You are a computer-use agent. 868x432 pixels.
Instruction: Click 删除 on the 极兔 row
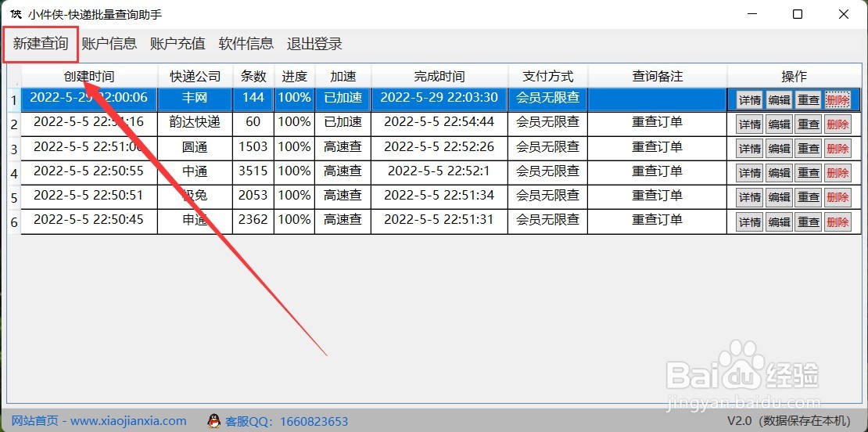pos(838,197)
